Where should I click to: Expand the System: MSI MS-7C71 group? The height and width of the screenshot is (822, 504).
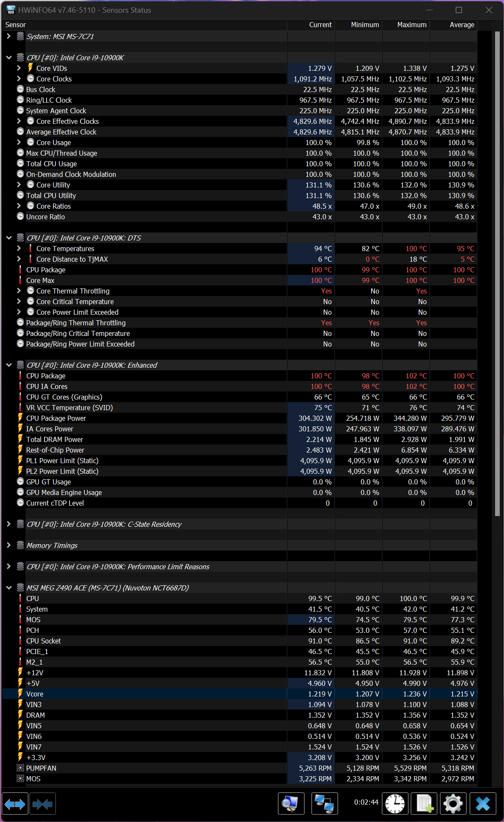pyautogui.click(x=8, y=36)
